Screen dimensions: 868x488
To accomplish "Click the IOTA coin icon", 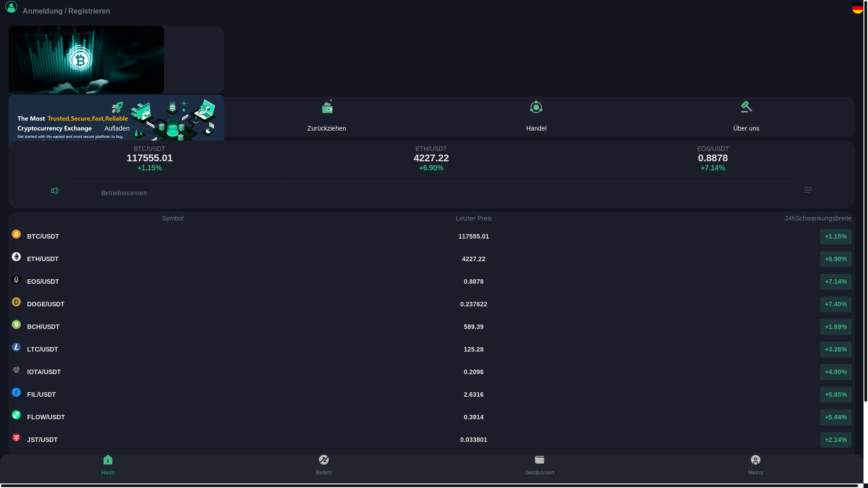I will tap(16, 370).
